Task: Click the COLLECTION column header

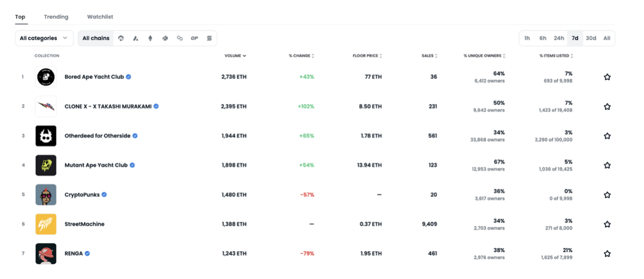Action: [47, 56]
